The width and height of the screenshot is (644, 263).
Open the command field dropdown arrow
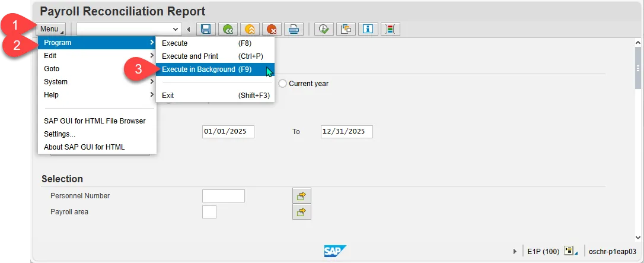tap(176, 29)
